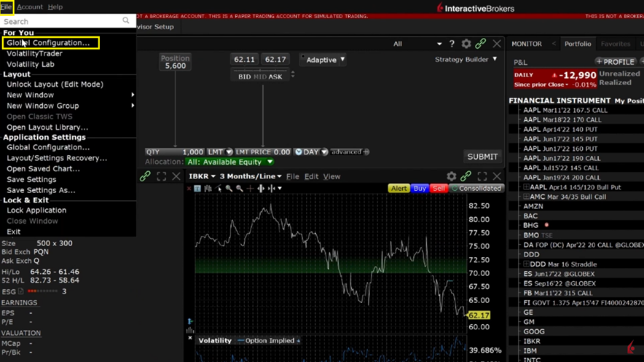644x362 pixels.
Task: Toggle the Consolidated data button
Action: pyautogui.click(x=476, y=189)
